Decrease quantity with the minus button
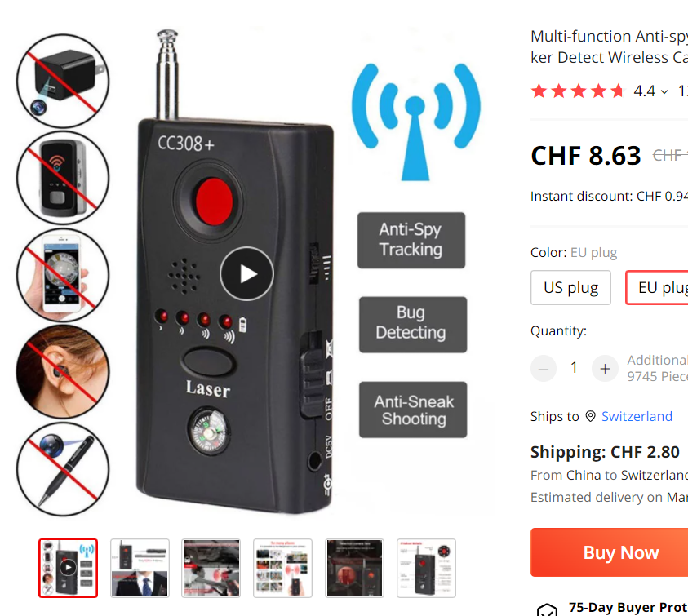688x616 pixels. [544, 369]
